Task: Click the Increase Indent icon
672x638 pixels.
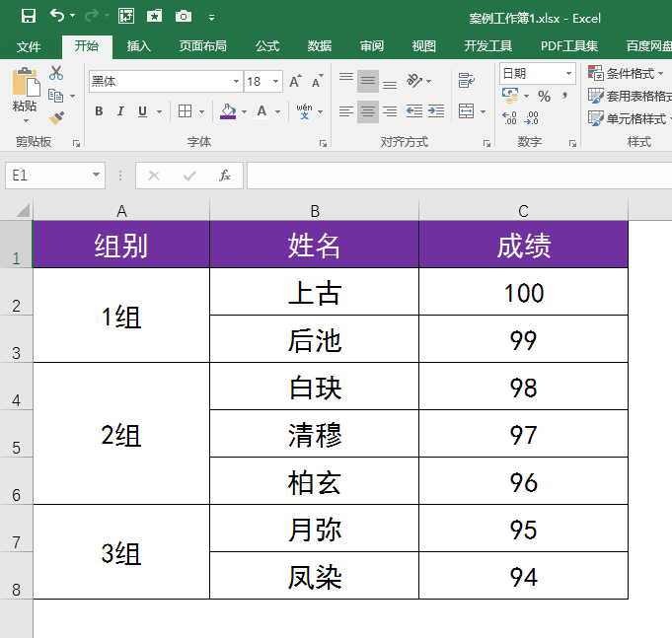Action: [436, 111]
